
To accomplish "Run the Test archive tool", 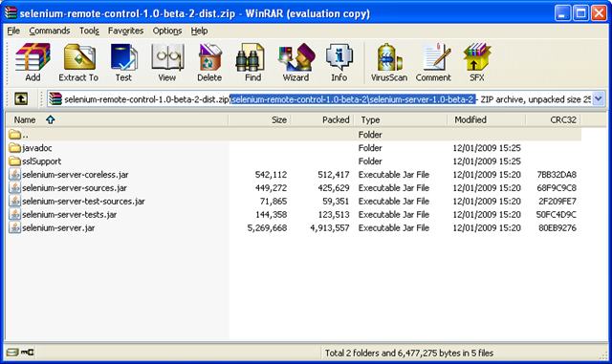I will coord(123,57).
